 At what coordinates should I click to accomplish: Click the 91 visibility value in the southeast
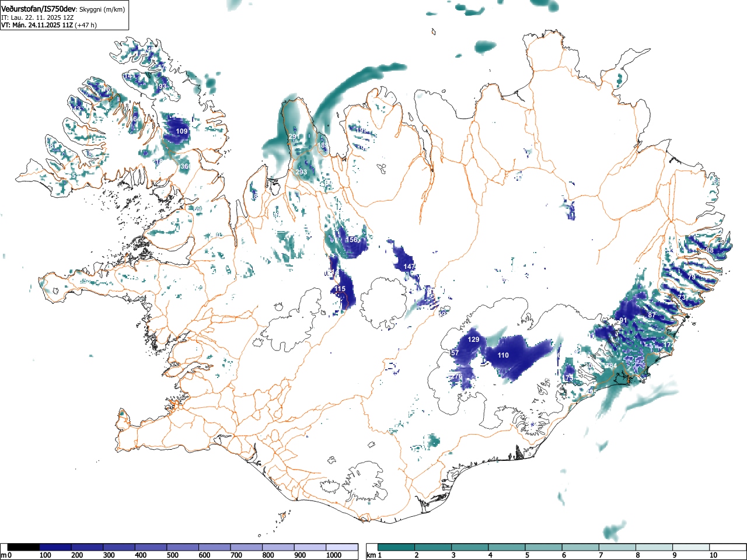pos(623,321)
